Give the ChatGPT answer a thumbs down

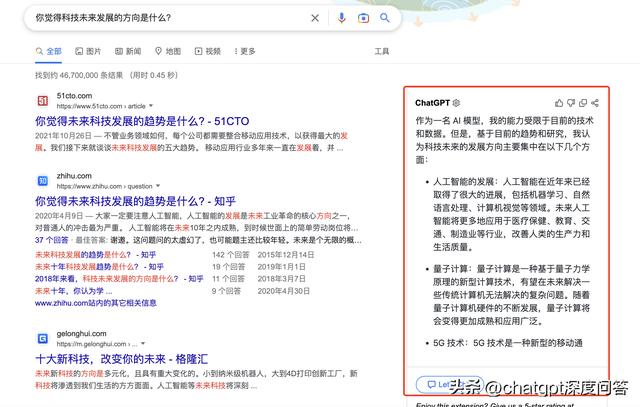[x=571, y=103]
